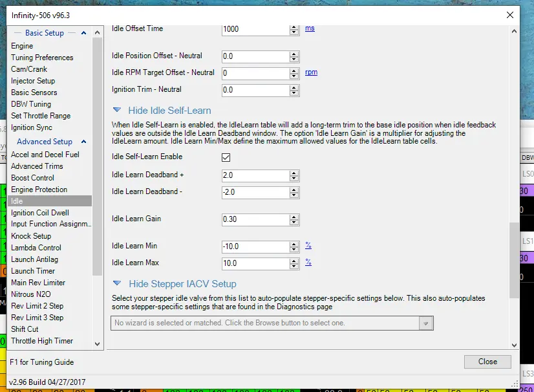Click the Ignition Trim - Neutral field
The width and height of the screenshot is (534, 392).
(256, 90)
